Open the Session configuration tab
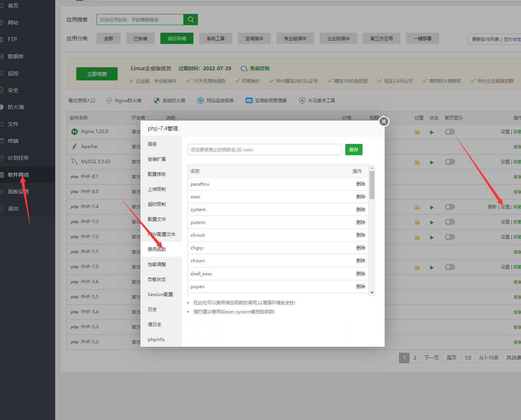Screen dimensions: 521x420 161,294
